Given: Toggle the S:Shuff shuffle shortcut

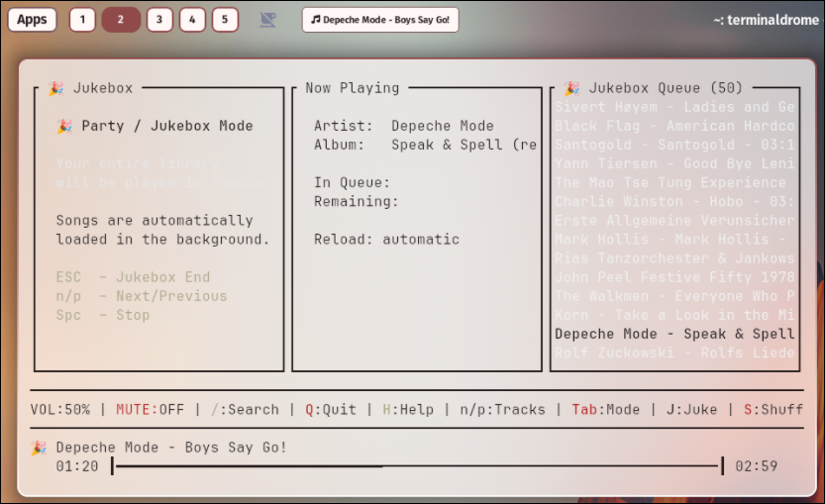Looking at the screenshot, I should tap(773, 410).
